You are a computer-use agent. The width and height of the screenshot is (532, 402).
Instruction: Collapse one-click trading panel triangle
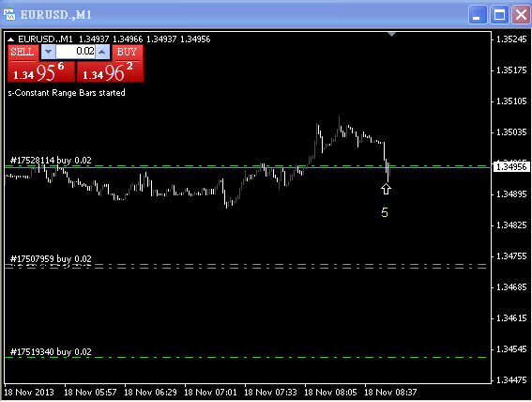pyautogui.click(x=10, y=39)
